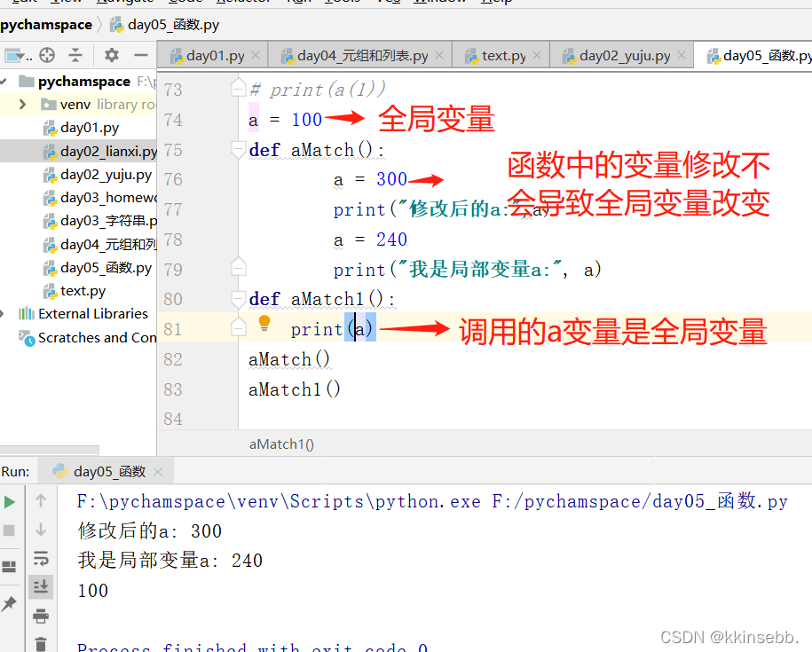Toggle scroll to end in console

pyautogui.click(x=41, y=586)
